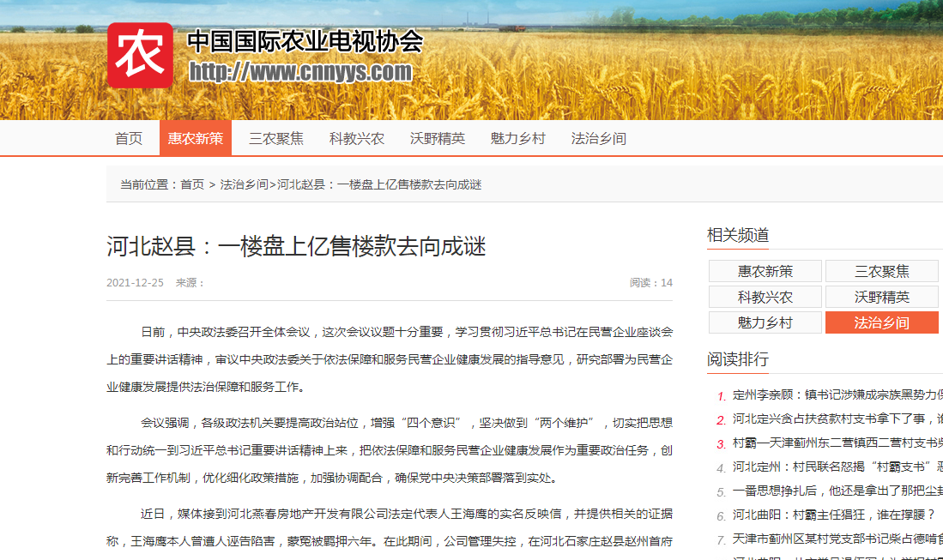Click the 法治乡间 breadcrumb link
This screenshot has width=943, height=560.
(245, 184)
